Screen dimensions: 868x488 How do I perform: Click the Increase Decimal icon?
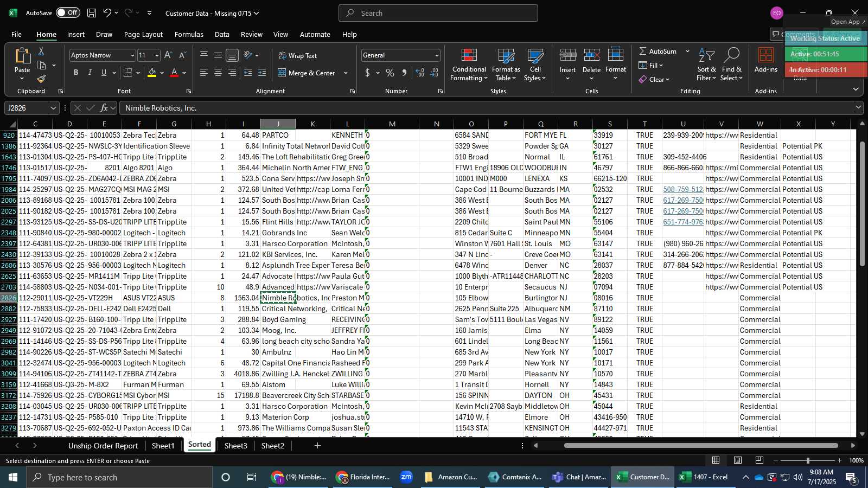[420, 73]
